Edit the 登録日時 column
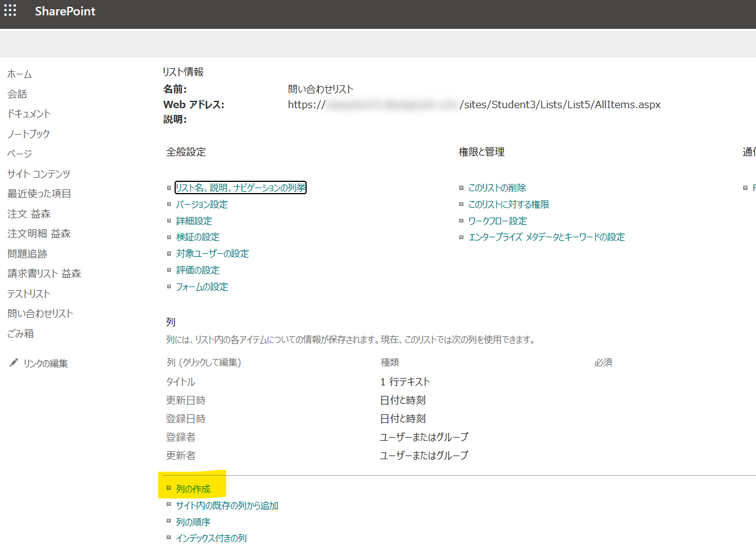Viewport: 756px width, 552px height. coord(186,419)
